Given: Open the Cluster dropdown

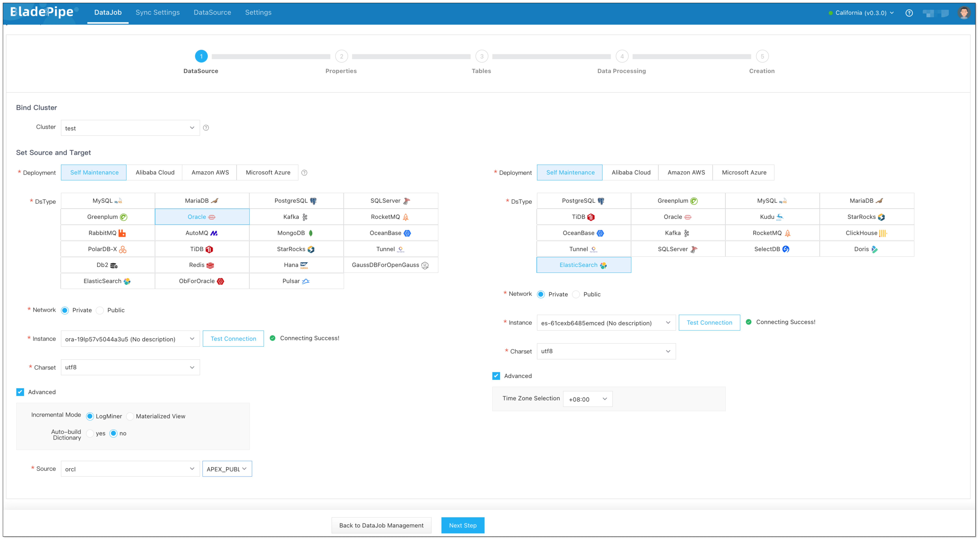Looking at the screenshot, I should [x=130, y=128].
